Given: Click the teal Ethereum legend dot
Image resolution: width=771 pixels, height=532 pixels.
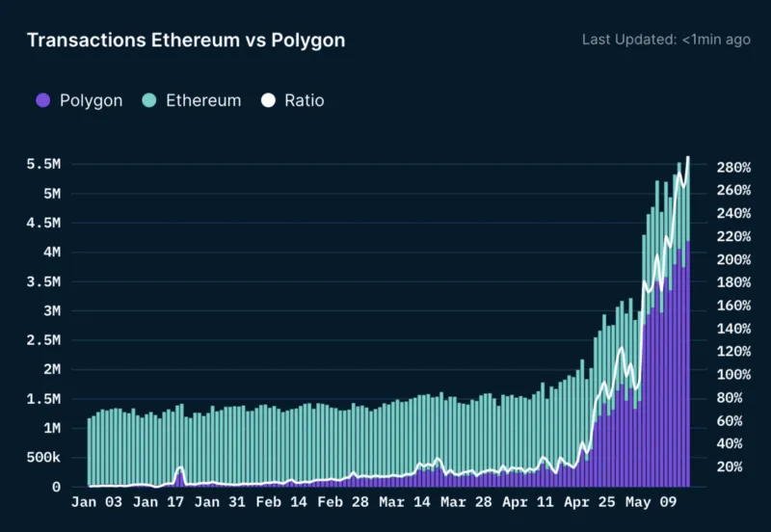Looking at the screenshot, I should coord(149,100).
